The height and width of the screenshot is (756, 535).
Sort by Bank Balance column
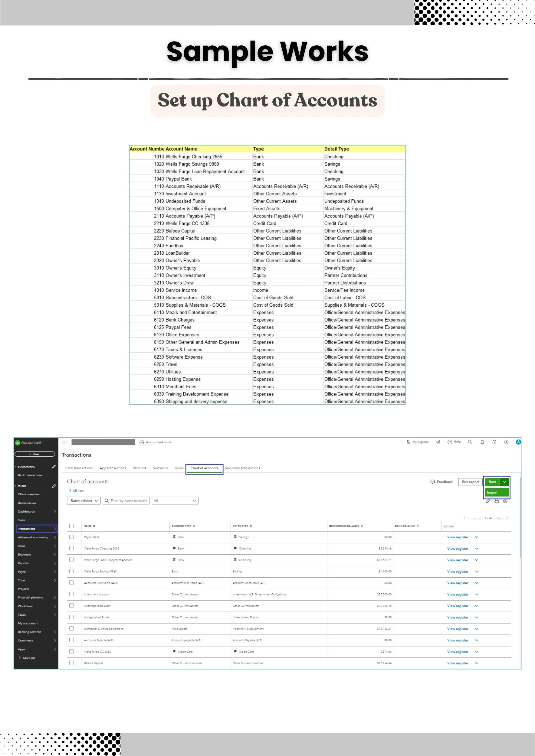pos(406,526)
